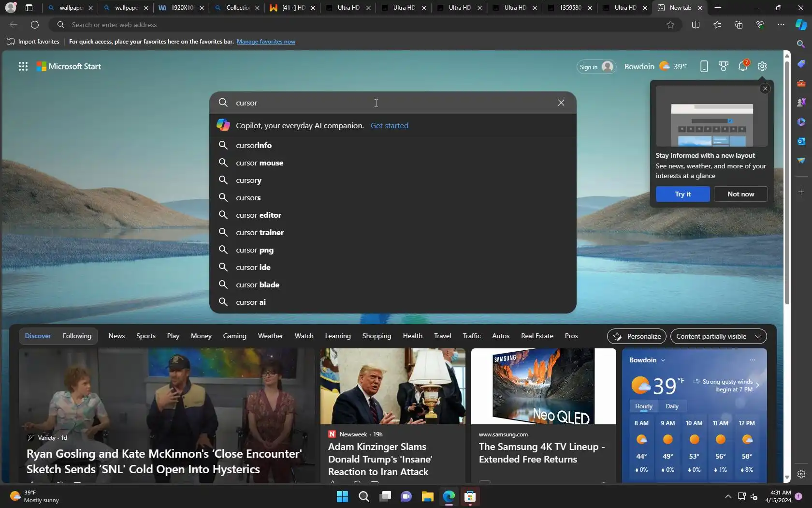Image resolution: width=812 pixels, height=508 pixels.
Task: Open Task View on the taskbar
Action: click(385, 496)
